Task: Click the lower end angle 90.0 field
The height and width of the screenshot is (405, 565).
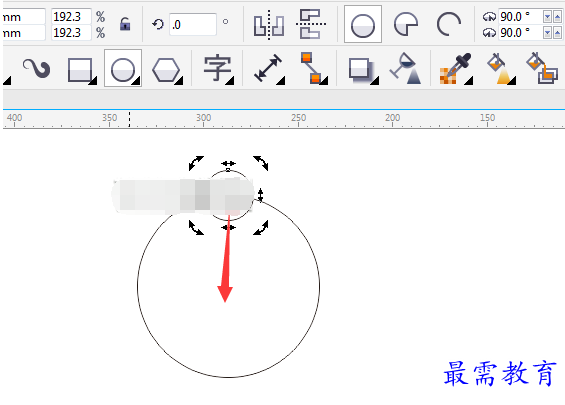Action: [x=520, y=33]
